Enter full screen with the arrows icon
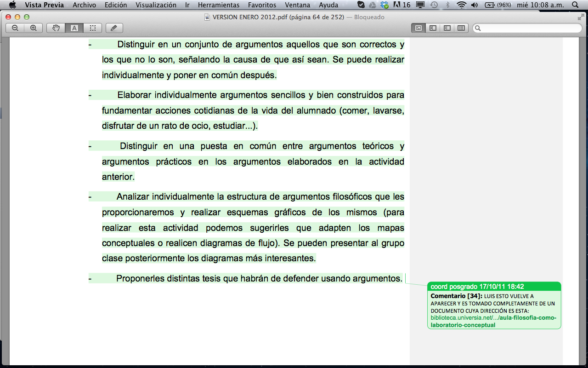Screen dimensions: 588x368 click(x=581, y=17)
